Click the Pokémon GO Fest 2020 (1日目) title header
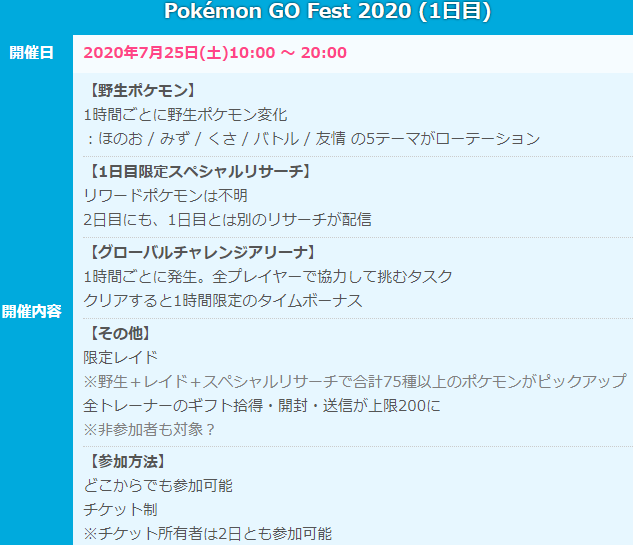Screen dimensions: 633x545 coord(327,11)
